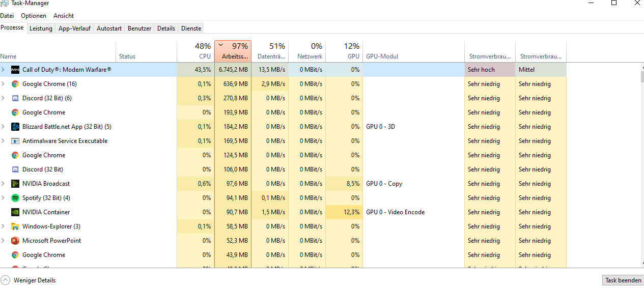644x288 pixels.
Task: Click the NVIDIA Broadcast icon
Action: (15, 184)
